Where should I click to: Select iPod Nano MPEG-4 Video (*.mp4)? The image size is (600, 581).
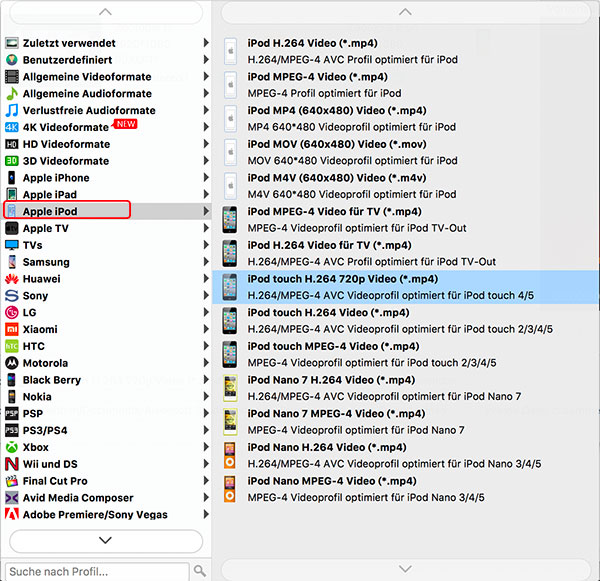pyautogui.click(x=406, y=489)
